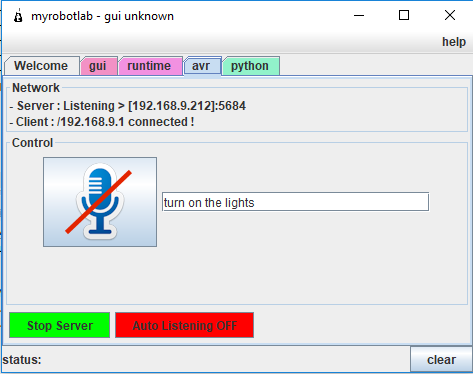Click the crossed-out microphone button
Image resolution: width=473 pixels, height=374 pixels.
100,202
